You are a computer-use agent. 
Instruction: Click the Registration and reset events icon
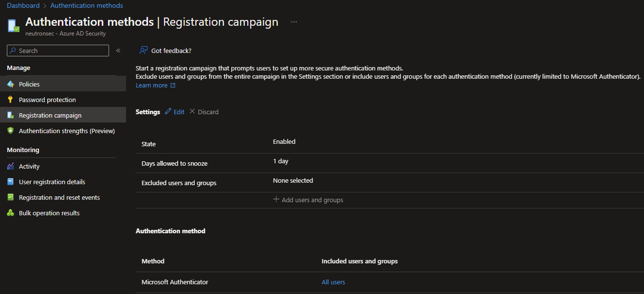[x=11, y=197]
